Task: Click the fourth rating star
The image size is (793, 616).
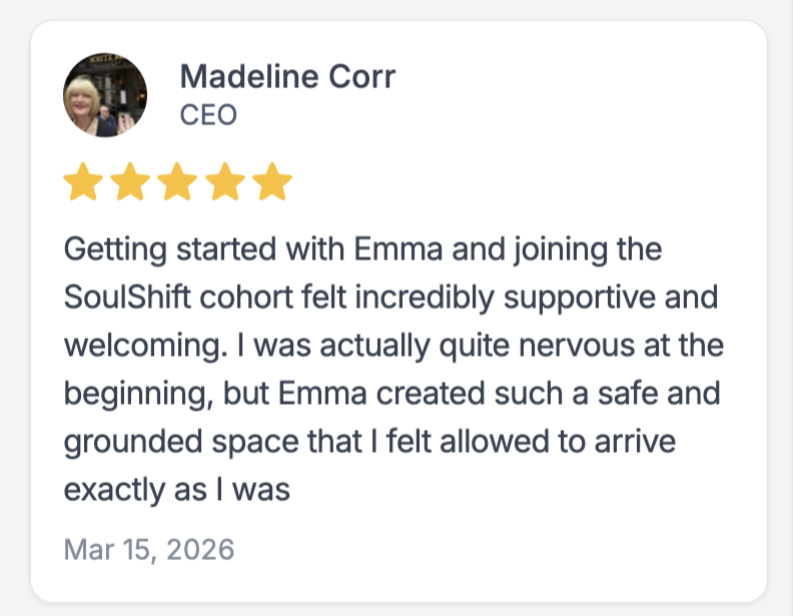Action: coord(224,184)
